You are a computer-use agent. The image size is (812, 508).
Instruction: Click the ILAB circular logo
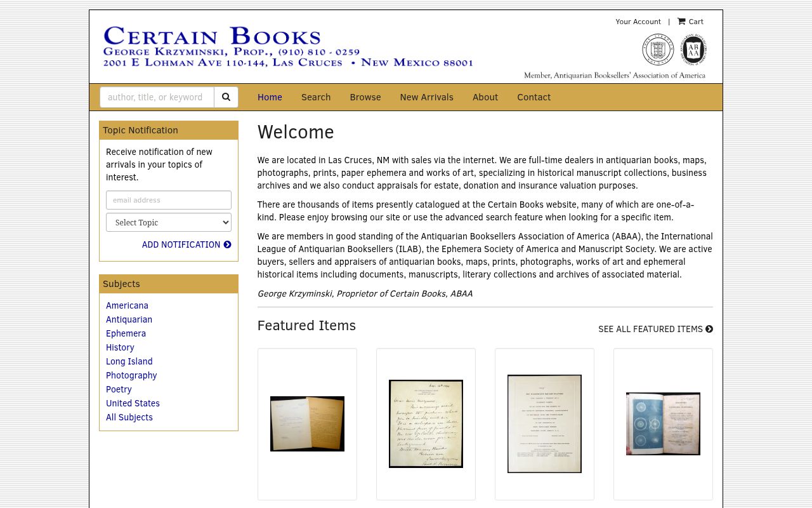point(658,50)
